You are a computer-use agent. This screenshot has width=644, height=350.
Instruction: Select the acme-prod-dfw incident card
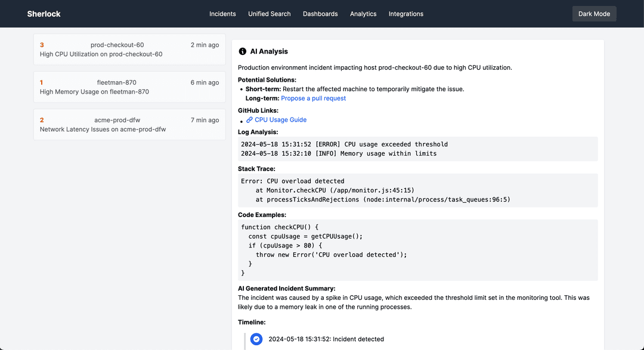point(129,125)
